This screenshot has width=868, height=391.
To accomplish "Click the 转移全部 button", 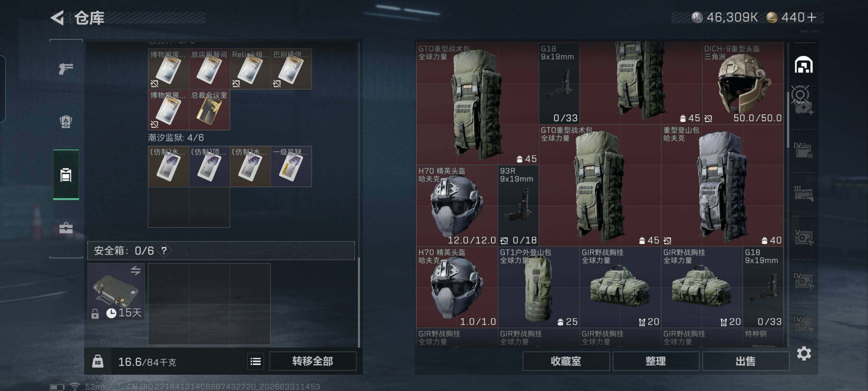I will [313, 361].
